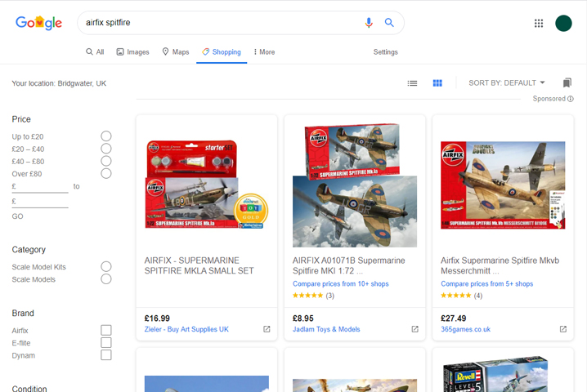587x392 pixels.
Task: Switch to the Maps tab
Action: point(176,52)
